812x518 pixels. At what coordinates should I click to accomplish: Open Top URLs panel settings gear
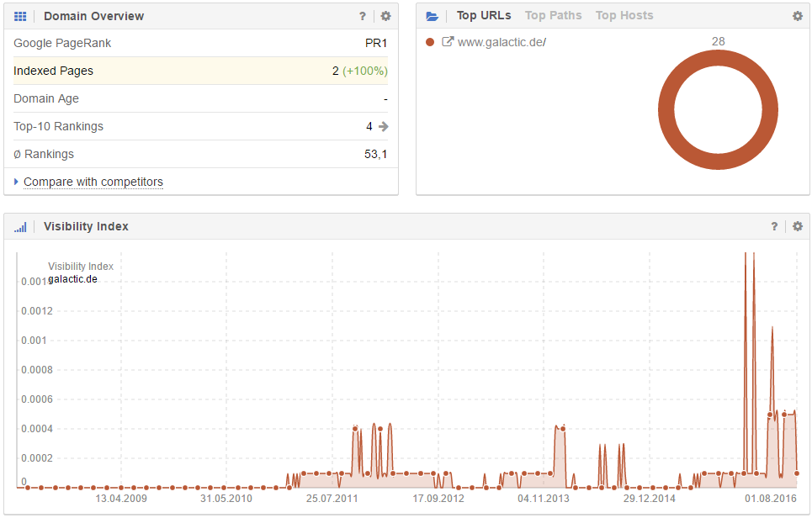click(798, 16)
